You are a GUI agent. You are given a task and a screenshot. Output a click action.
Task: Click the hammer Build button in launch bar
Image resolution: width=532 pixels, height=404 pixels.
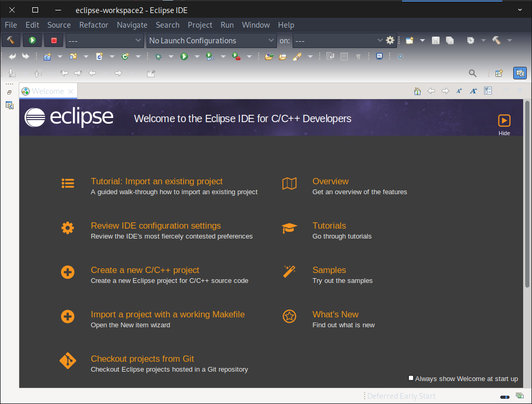tap(11, 40)
